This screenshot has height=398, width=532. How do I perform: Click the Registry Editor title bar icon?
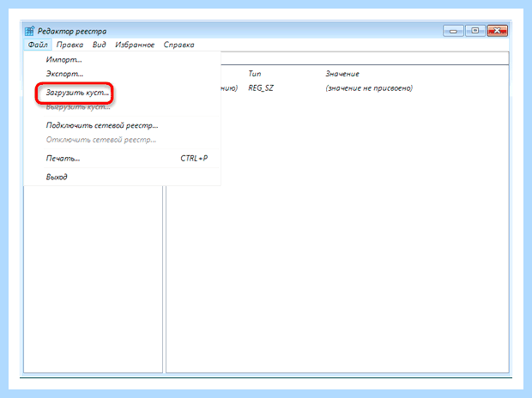[x=29, y=31]
